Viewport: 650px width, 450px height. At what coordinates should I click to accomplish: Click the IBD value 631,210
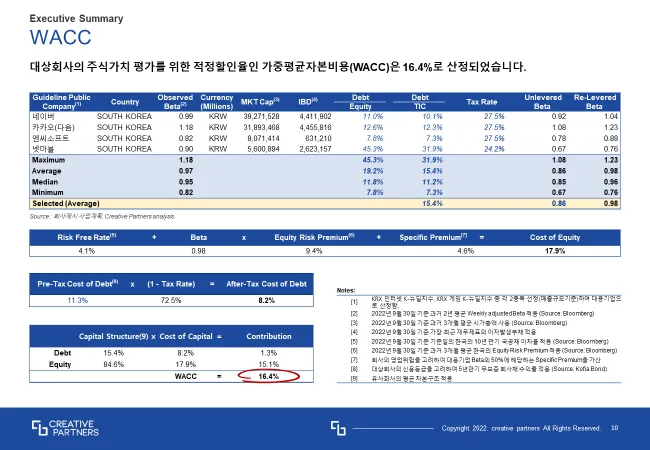pos(318,138)
